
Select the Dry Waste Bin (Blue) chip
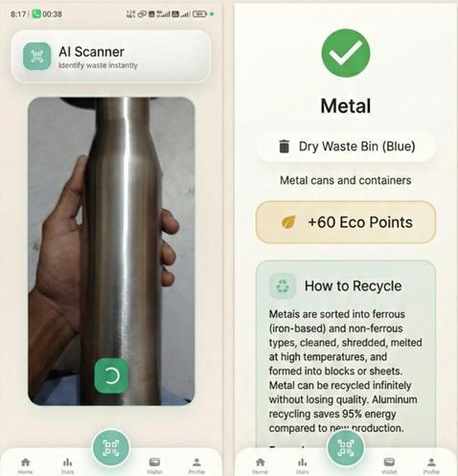point(346,147)
